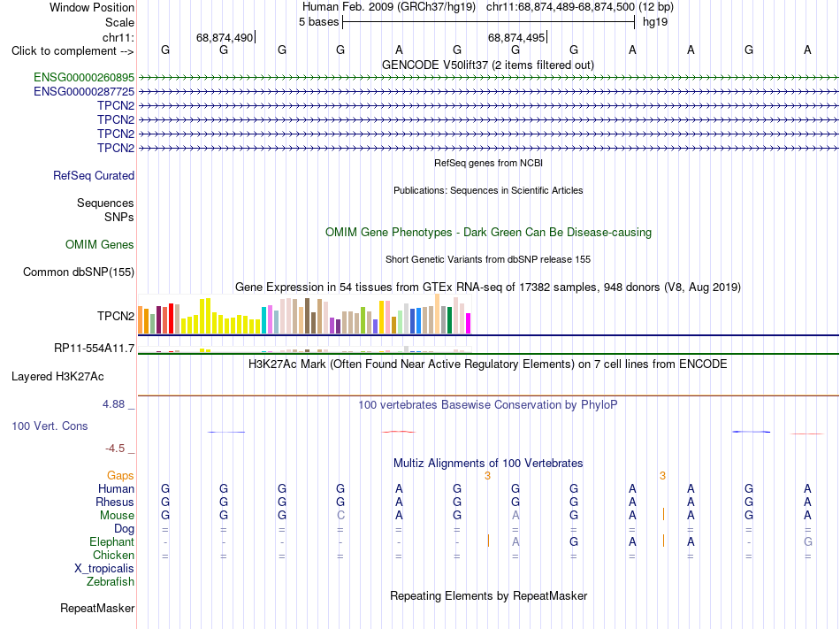This screenshot has width=840, height=629.
Task: Click the Dog species row label
Action: 124,529
